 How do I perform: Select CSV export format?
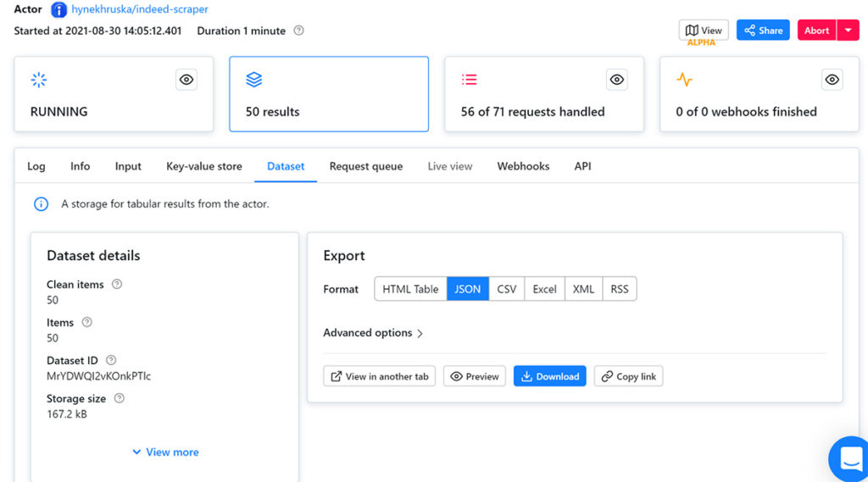point(506,289)
